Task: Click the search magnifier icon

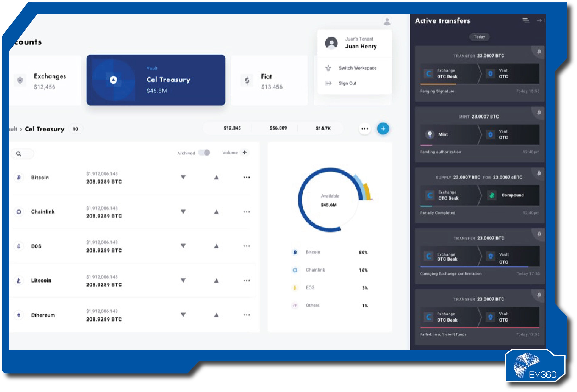Action: [x=19, y=154]
